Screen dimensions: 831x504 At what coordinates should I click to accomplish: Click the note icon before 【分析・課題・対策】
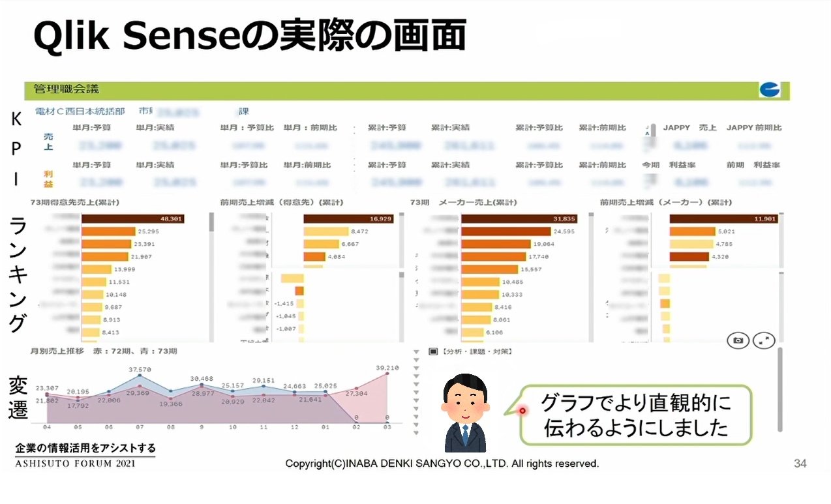(432, 351)
